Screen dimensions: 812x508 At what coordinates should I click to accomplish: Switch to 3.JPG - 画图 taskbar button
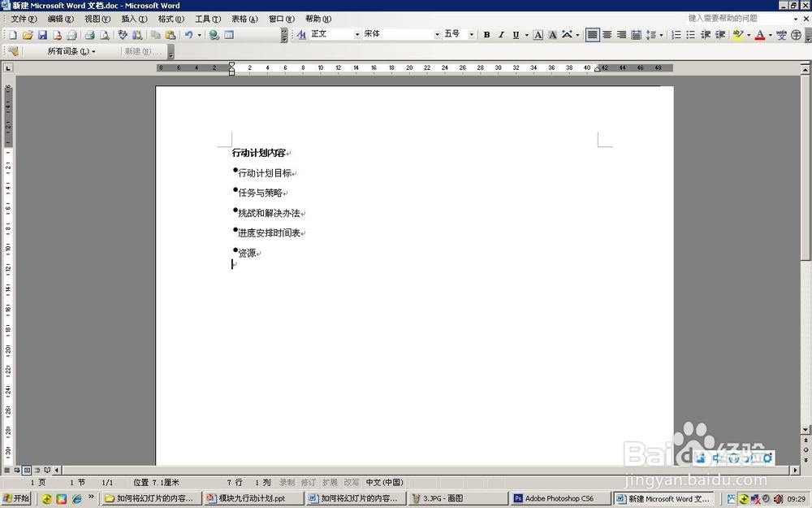tap(457, 498)
